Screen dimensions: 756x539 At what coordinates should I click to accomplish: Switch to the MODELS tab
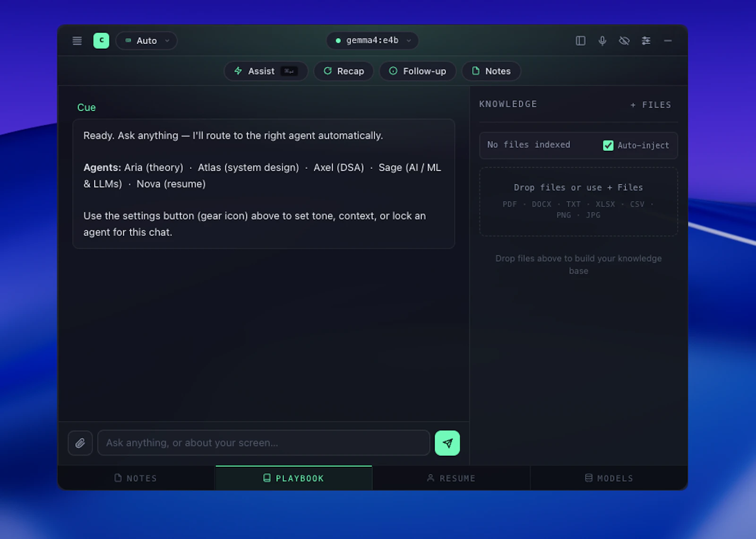(609, 478)
